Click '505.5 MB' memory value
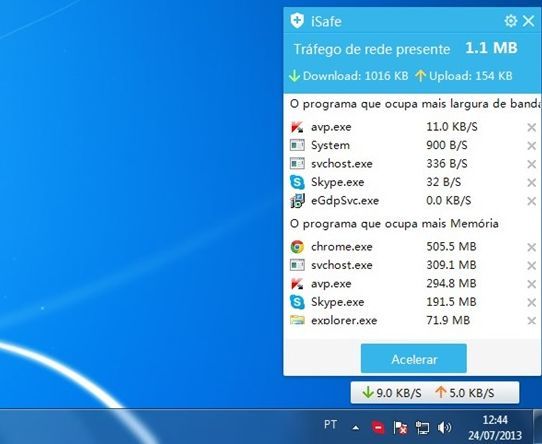The height and width of the screenshot is (444, 542). 451,247
